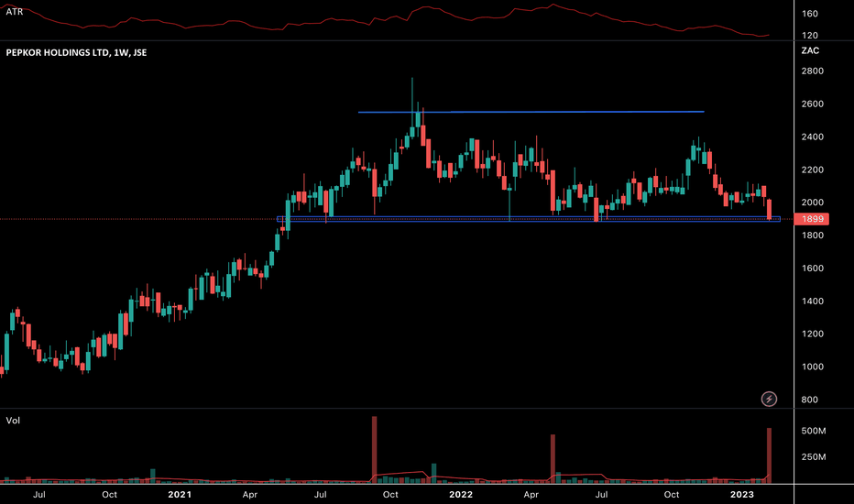
Task: Click the 2000 price axis label
Action: coord(812,203)
